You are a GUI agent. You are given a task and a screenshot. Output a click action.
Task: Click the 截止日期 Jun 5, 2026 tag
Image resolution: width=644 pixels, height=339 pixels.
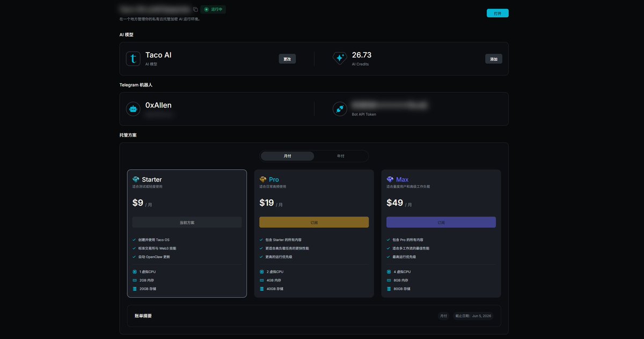(x=474, y=316)
